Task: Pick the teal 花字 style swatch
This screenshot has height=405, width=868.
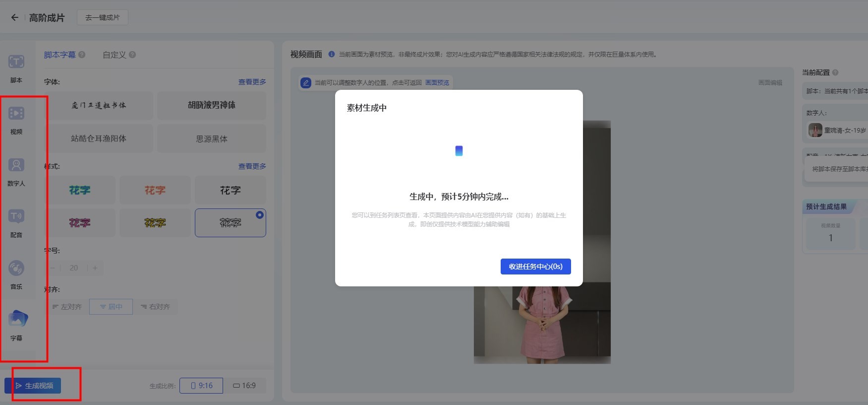Action: pos(80,190)
